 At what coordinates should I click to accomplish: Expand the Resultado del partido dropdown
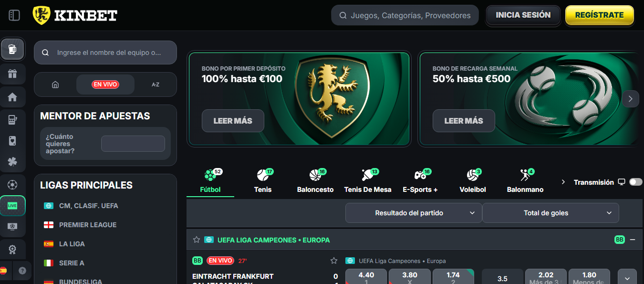coord(414,213)
